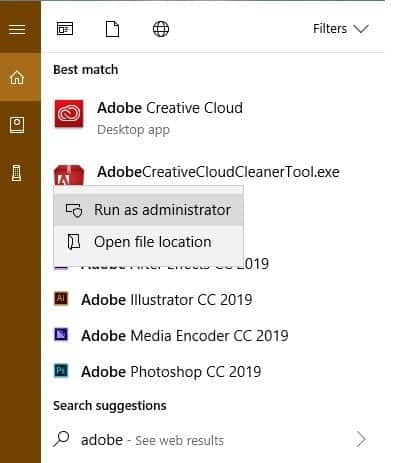Filter results by Apps icon

pyautogui.click(x=65, y=29)
